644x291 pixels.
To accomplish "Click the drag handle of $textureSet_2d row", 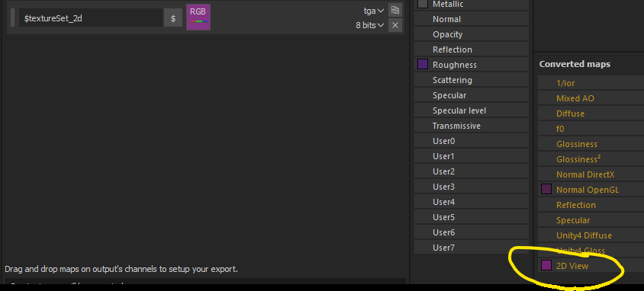I will click(12, 18).
